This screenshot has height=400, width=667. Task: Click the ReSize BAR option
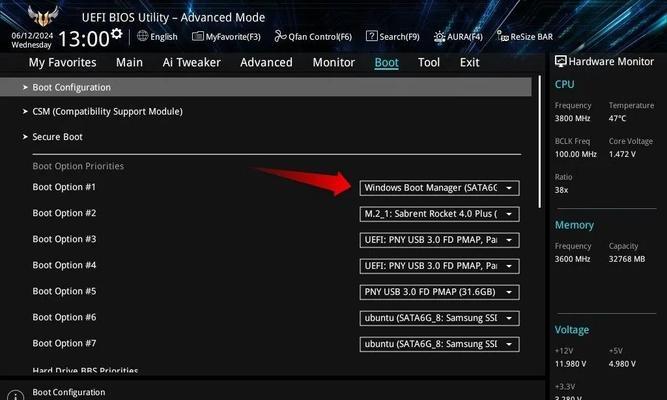(x=525, y=37)
